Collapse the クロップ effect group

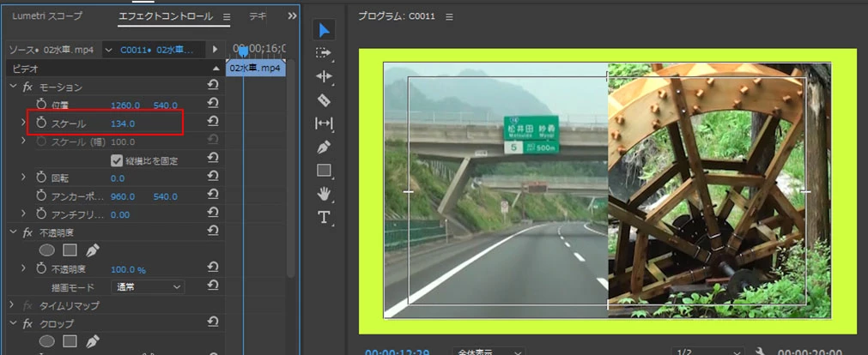13,323
